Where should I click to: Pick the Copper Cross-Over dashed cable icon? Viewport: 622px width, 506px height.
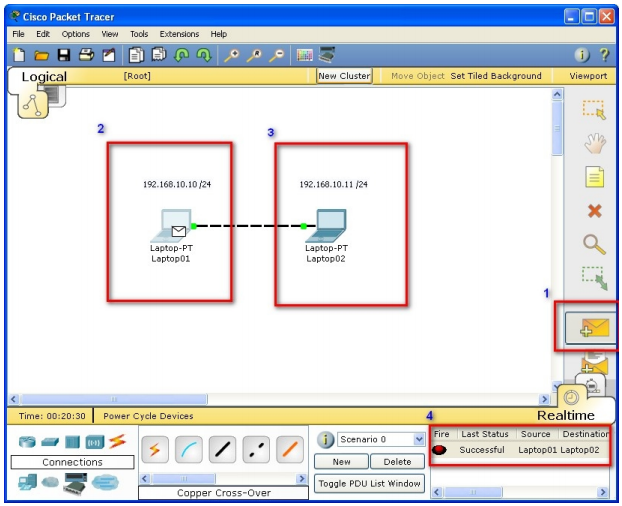256,449
